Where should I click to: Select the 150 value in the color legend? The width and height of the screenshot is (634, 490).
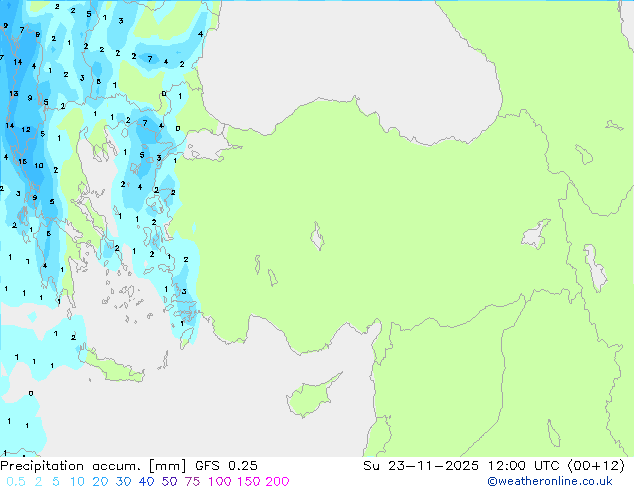tap(248, 482)
